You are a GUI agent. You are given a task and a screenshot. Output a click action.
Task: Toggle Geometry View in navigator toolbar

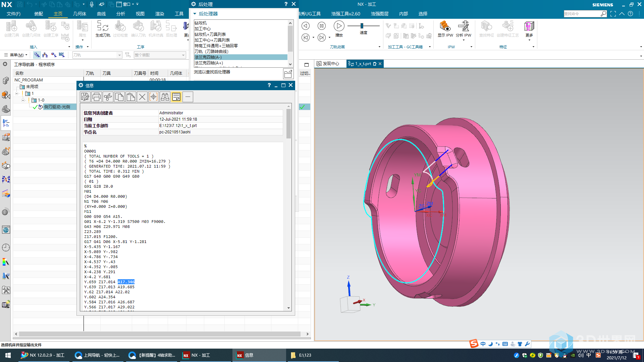tap(53, 55)
